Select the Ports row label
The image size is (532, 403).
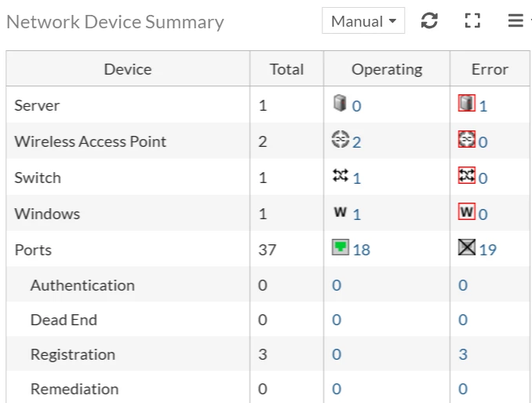coord(33,250)
